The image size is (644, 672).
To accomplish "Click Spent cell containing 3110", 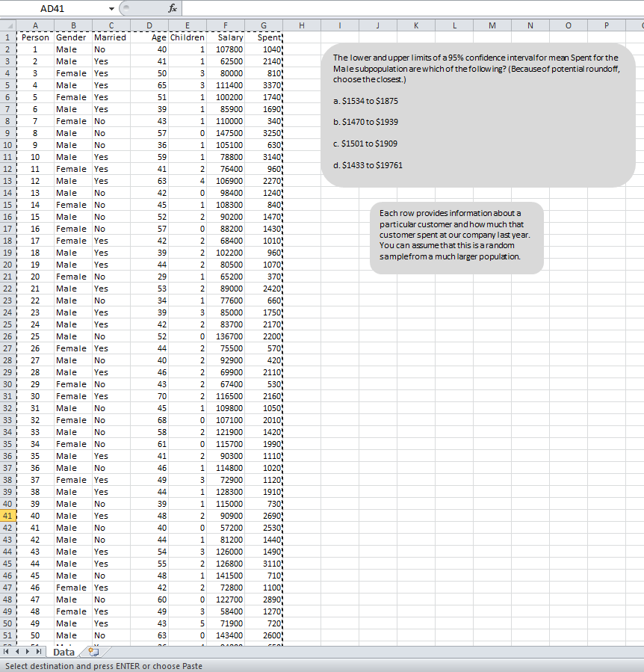I will [x=264, y=564].
